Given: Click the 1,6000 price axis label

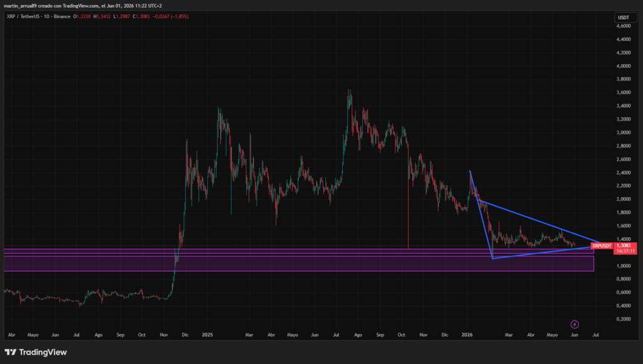Looking at the screenshot, I should tap(624, 226).
